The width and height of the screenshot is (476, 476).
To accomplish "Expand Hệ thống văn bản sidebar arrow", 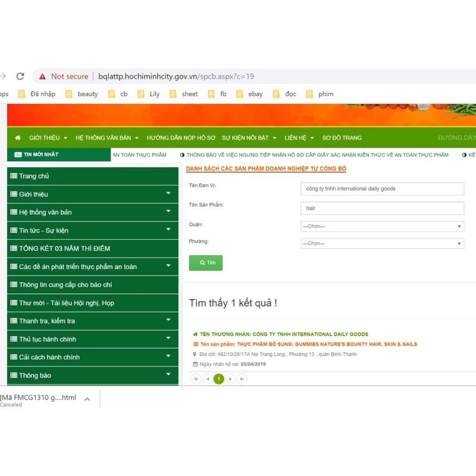I will click(x=168, y=211).
